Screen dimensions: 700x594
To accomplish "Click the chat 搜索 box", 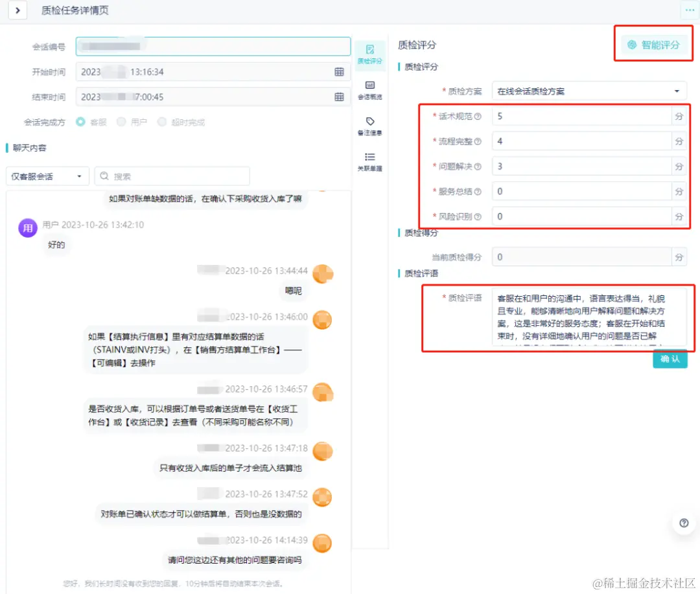I will [172, 176].
